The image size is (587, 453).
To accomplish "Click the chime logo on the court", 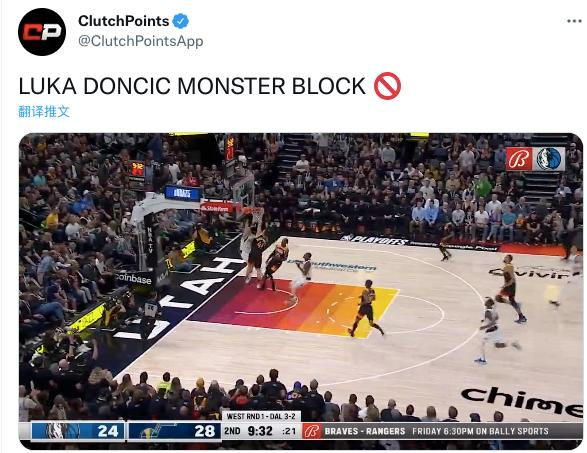I will (522, 402).
